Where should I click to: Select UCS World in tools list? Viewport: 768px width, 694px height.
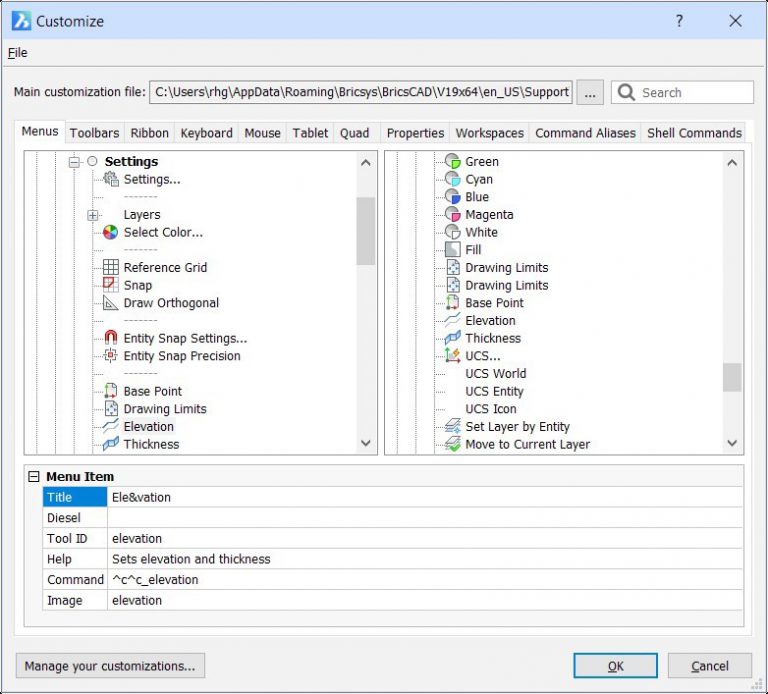pos(496,373)
